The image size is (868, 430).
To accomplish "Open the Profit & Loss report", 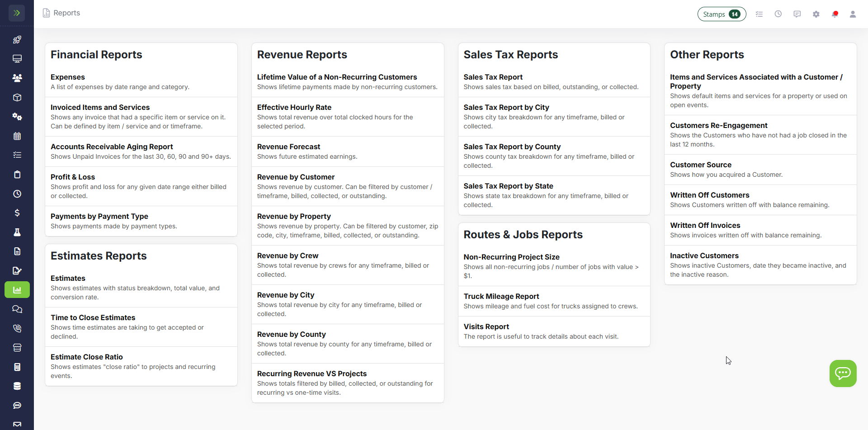I will (72, 177).
